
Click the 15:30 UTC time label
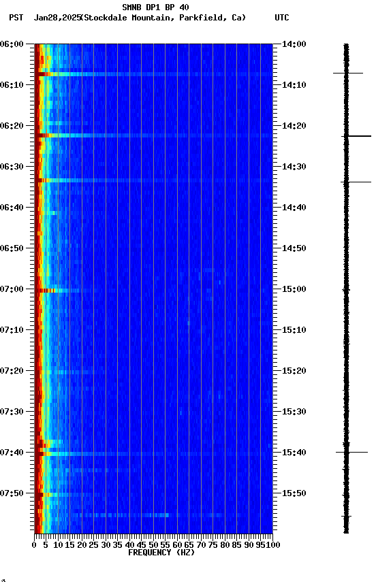click(x=294, y=412)
